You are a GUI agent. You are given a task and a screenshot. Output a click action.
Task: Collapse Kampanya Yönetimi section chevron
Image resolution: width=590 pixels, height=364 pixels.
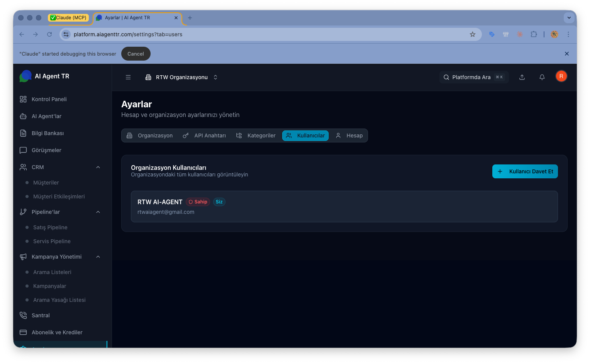[x=98, y=257]
